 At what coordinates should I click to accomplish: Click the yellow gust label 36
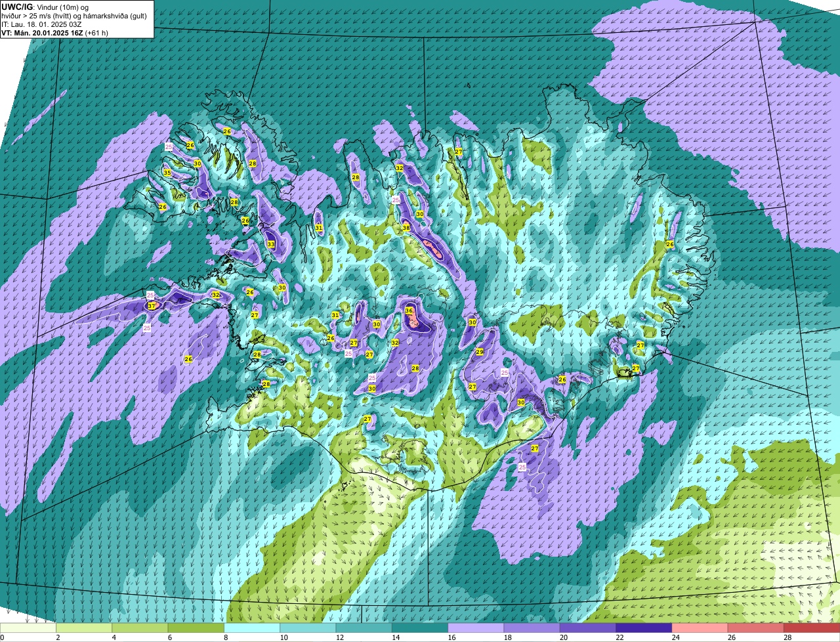pyautogui.click(x=409, y=310)
